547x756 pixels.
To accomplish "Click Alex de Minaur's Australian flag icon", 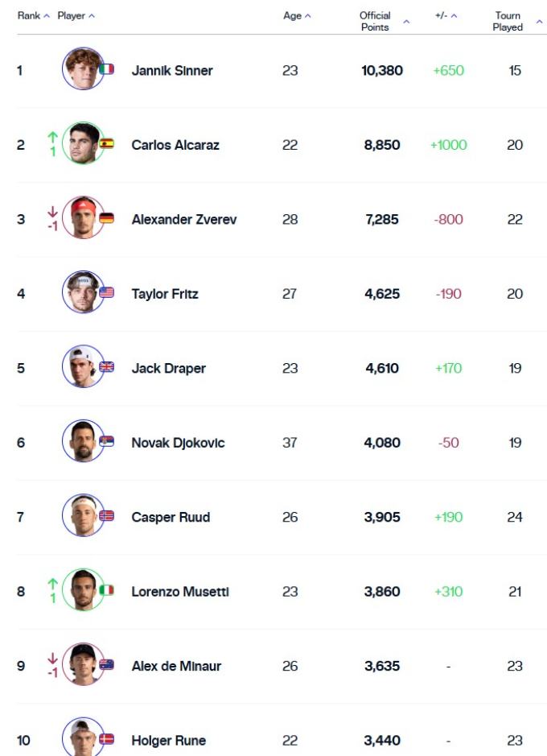I will pos(106,665).
